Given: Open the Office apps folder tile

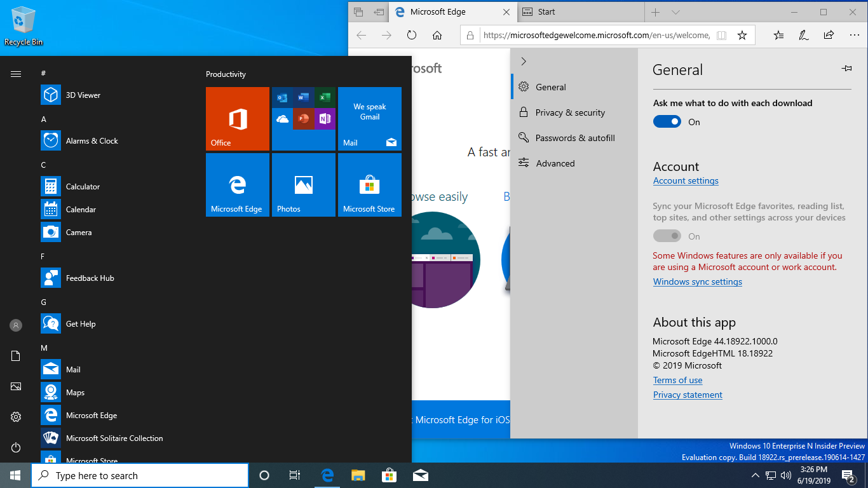Looking at the screenshot, I should tap(304, 119).
